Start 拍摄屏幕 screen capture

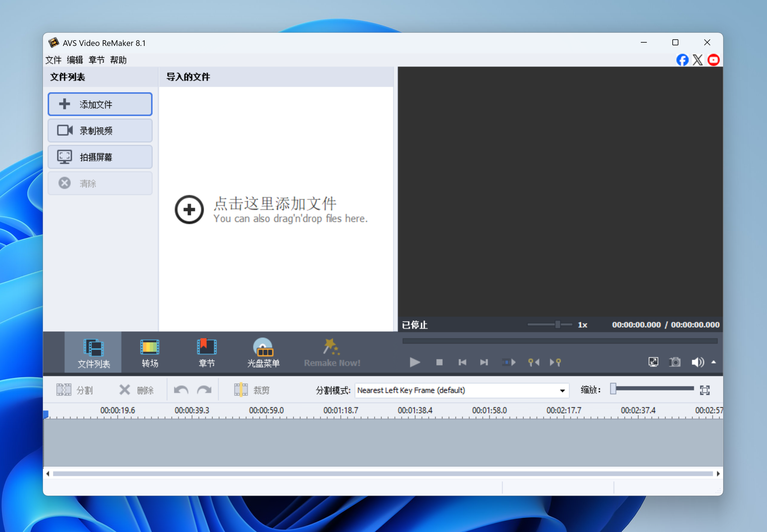point(100,157)
